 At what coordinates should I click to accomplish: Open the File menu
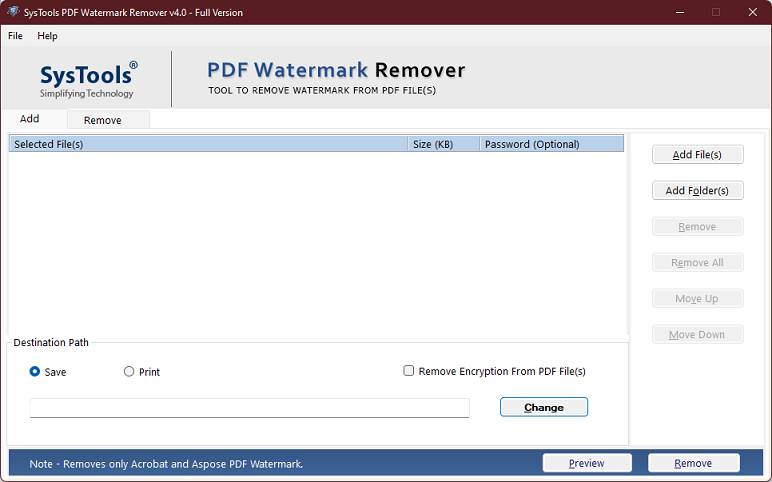coord(15,36)
